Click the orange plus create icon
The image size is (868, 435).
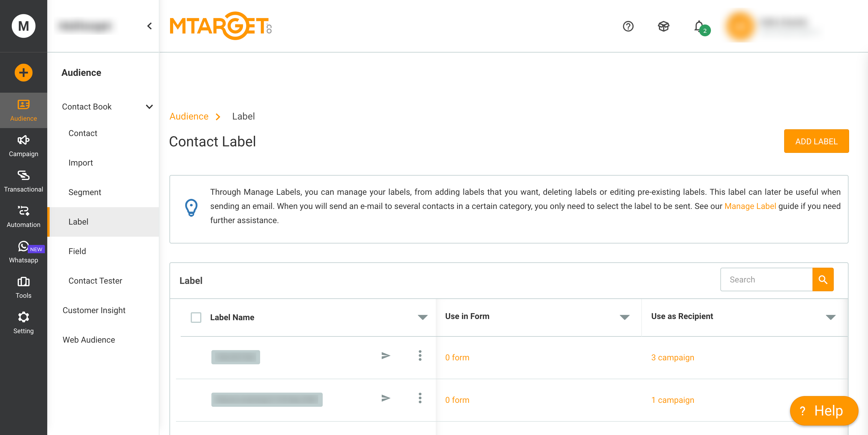pos(23,72)
